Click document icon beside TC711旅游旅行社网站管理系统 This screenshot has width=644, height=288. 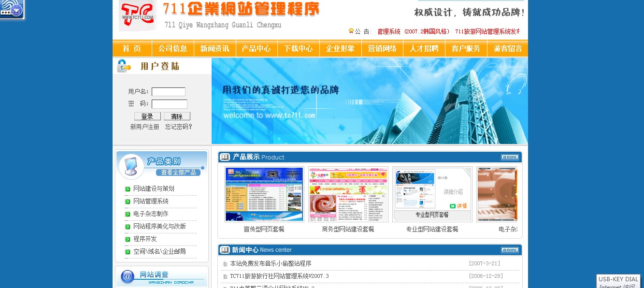(x=225, y=276)
